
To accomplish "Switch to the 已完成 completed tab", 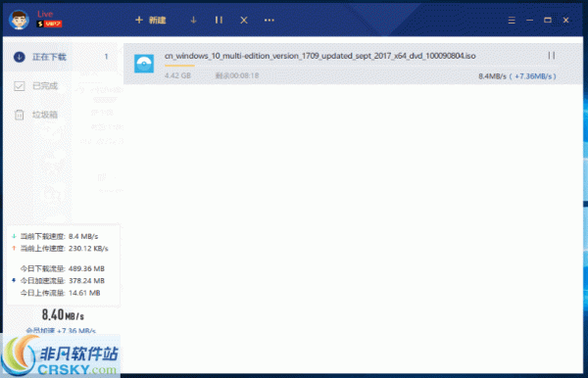I will click(45, 86).
